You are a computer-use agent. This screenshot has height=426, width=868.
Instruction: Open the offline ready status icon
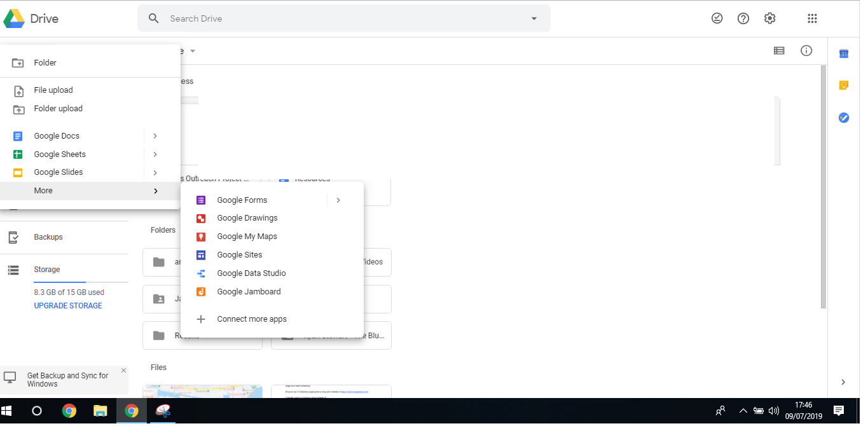point(717,18)
